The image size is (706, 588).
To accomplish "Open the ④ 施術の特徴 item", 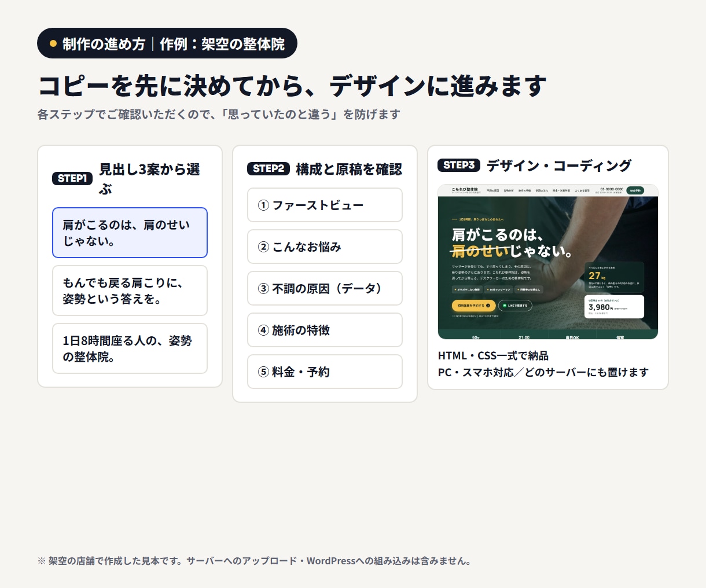I will tap(325, 330).
